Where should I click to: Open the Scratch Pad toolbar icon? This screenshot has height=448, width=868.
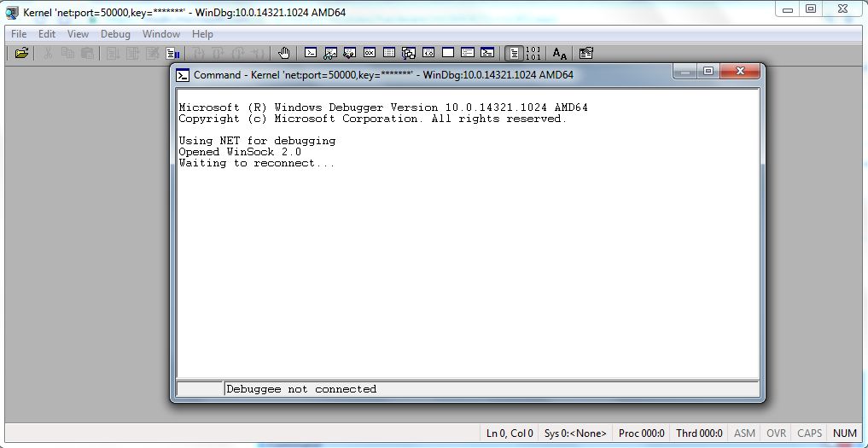tap(448, 53)
